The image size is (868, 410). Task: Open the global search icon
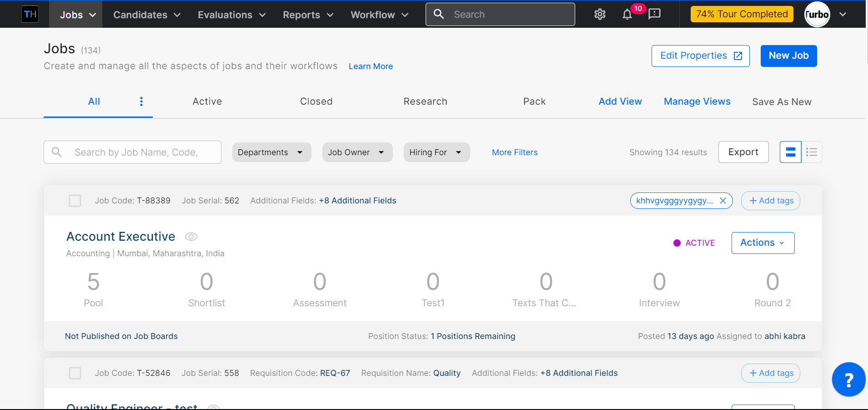click(439, 14)
